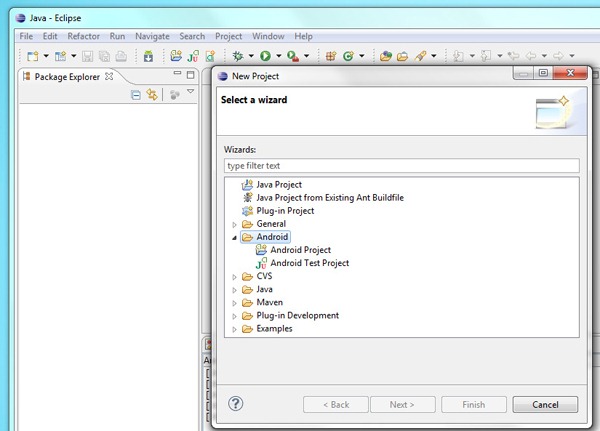Click the new Android XML file icon
This screenshot has height=431, width=600.
coord(210,56)
